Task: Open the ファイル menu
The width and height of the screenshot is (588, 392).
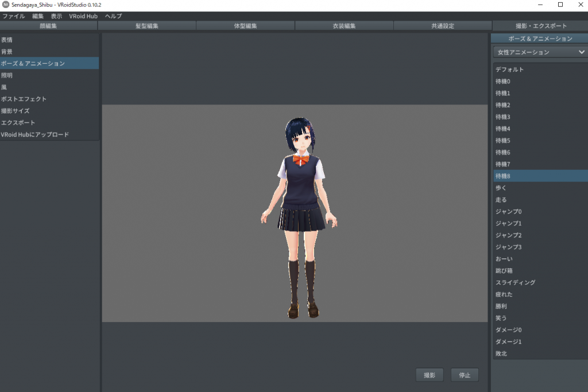Action: click(x=14, y=16)
